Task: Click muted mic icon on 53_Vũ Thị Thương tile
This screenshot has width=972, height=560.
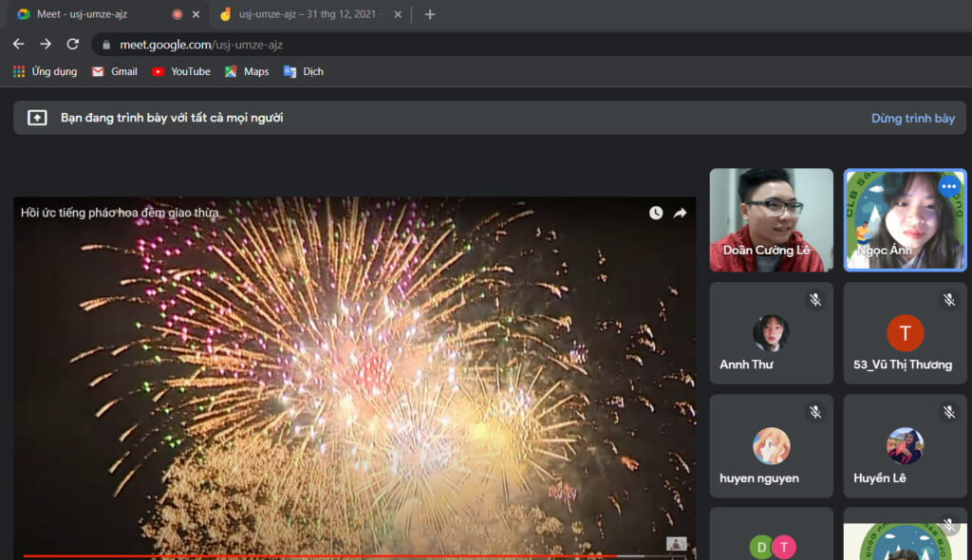Action: (x=948, y=300)
